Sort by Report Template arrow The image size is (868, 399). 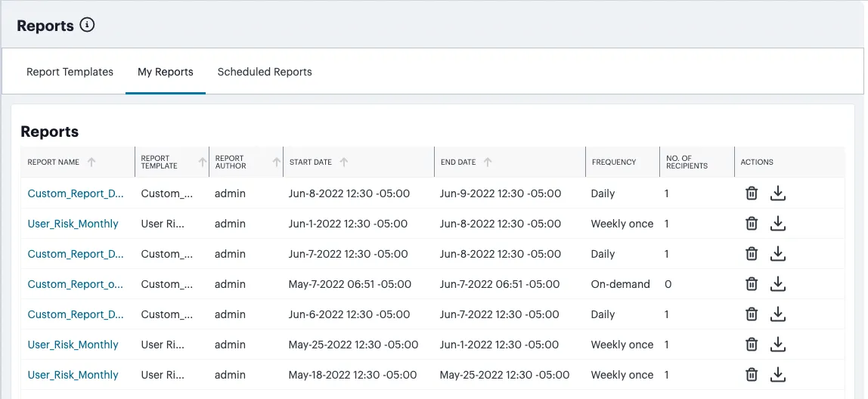(203, 162)
